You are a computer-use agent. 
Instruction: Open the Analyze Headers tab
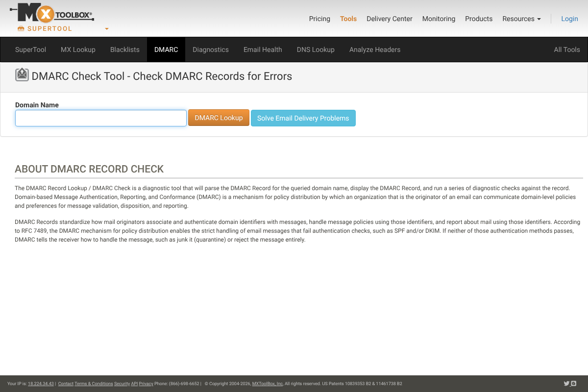click(x=375, y=49)
